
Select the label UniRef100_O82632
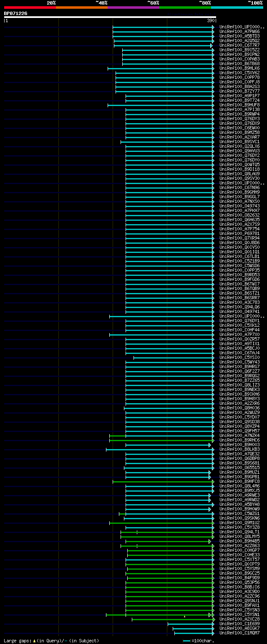click(x=239, y=215)
